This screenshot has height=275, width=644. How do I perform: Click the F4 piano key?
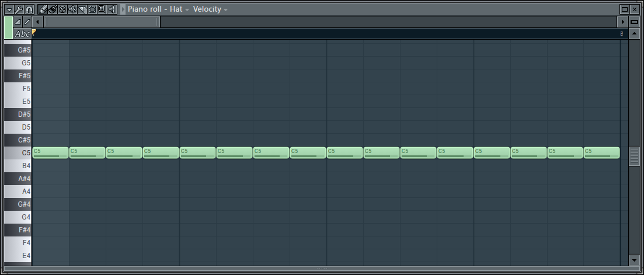coord(18,242)
